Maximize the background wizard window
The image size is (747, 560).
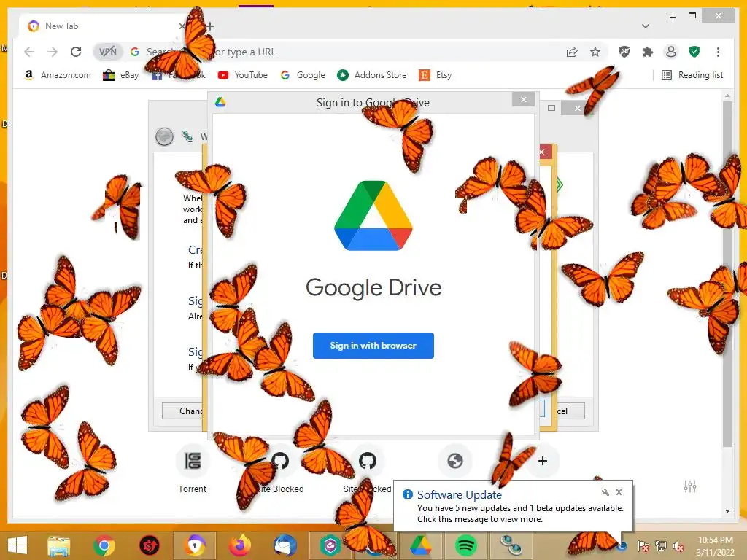551,108
